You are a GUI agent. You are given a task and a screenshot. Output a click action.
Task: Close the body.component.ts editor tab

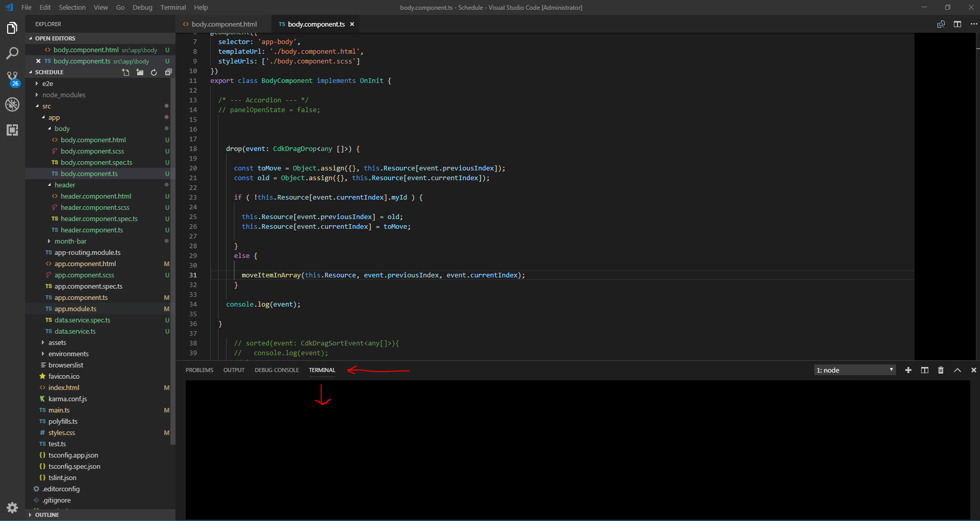coord(352,24)
